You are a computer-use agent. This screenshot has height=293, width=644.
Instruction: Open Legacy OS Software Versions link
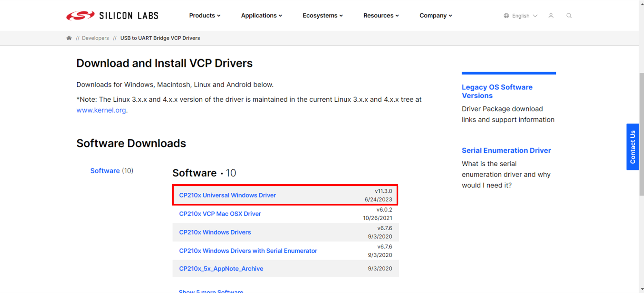click(x=497, y=91)
